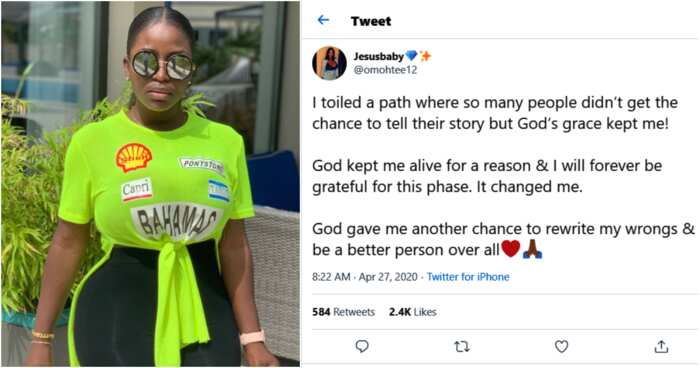Click the 8:22 AM Apr 27, 2020 timestamp
Viewport: 700px width, 368px height.
coord(365,277)
